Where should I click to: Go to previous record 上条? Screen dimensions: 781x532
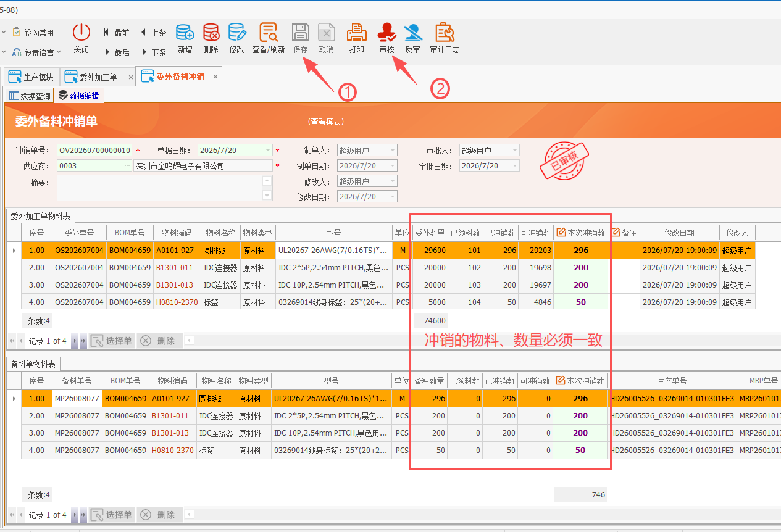click(154, 33)
